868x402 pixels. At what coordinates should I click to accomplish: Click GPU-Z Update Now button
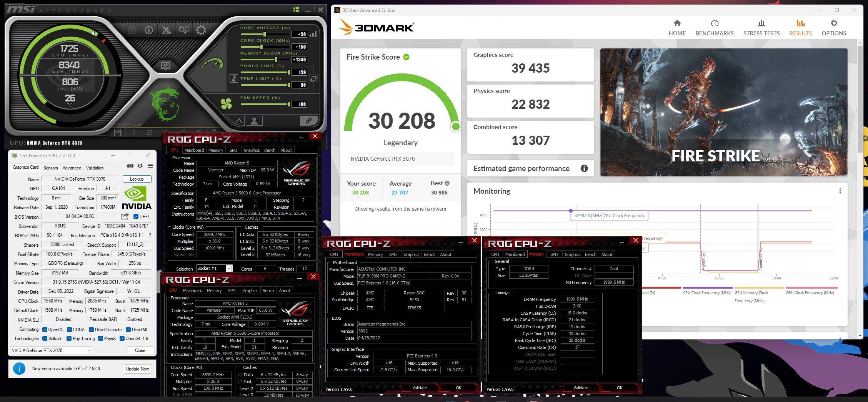pos(137,369)
